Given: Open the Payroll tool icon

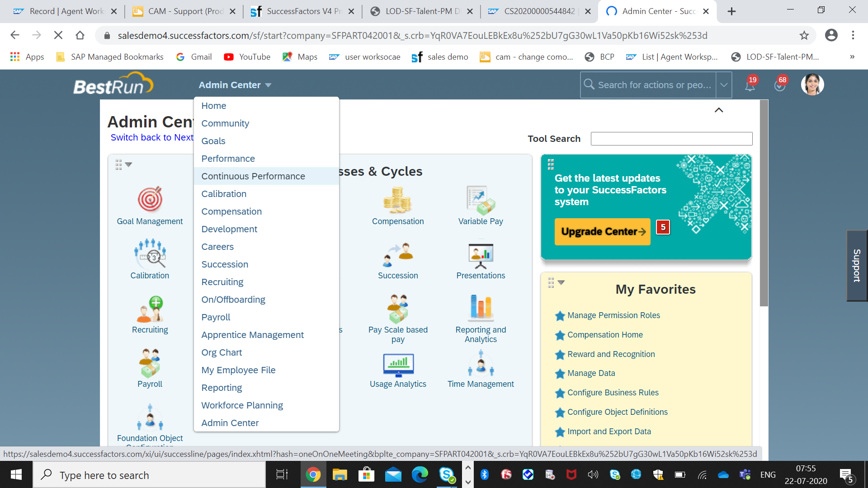Looking at the screenshot, I should [x=150, y=363].
